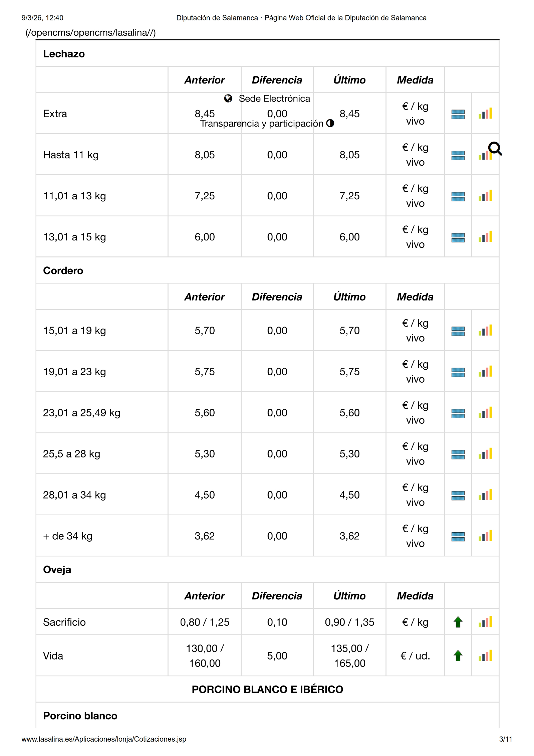Click blue equal icon for + de 34 kg

(x=458, y=536)
